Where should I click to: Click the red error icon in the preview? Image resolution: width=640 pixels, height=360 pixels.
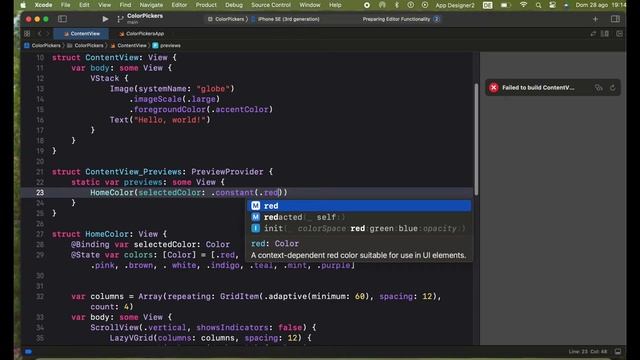tap(493, 87)
